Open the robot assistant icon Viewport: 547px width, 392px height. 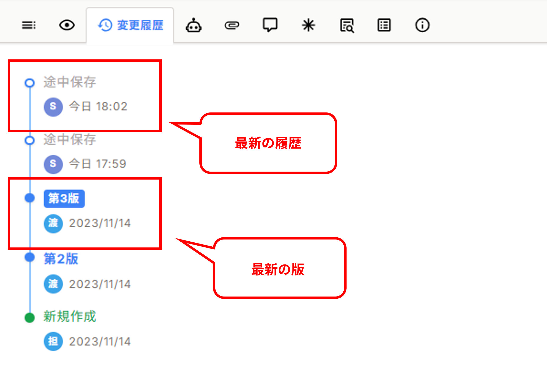[194, 25]
